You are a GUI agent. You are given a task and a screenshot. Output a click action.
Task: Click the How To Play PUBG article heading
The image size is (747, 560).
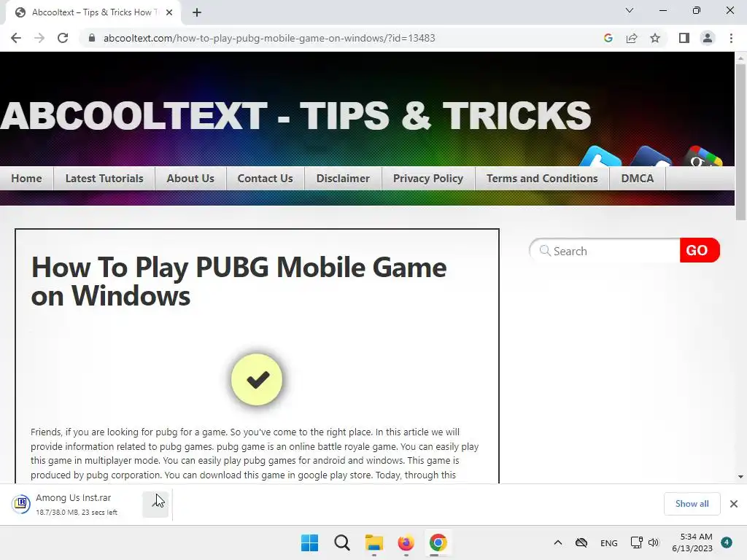[239, 281]
